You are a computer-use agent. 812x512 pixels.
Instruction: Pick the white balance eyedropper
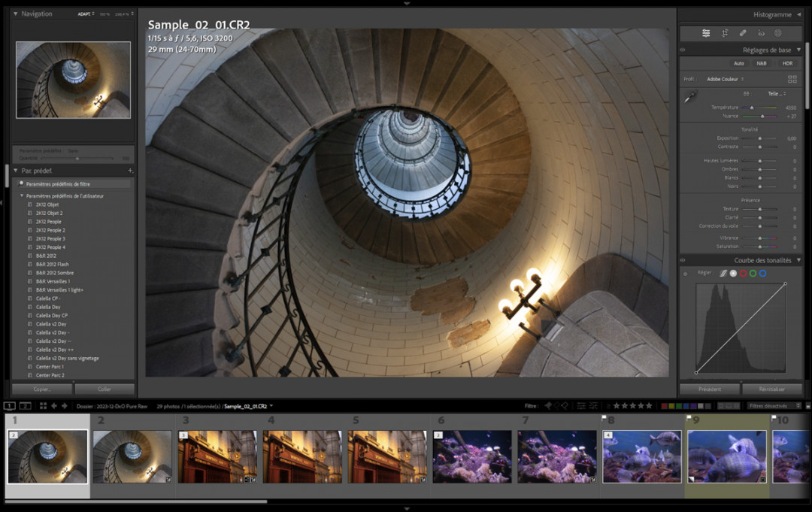click(x=691, y=97)
